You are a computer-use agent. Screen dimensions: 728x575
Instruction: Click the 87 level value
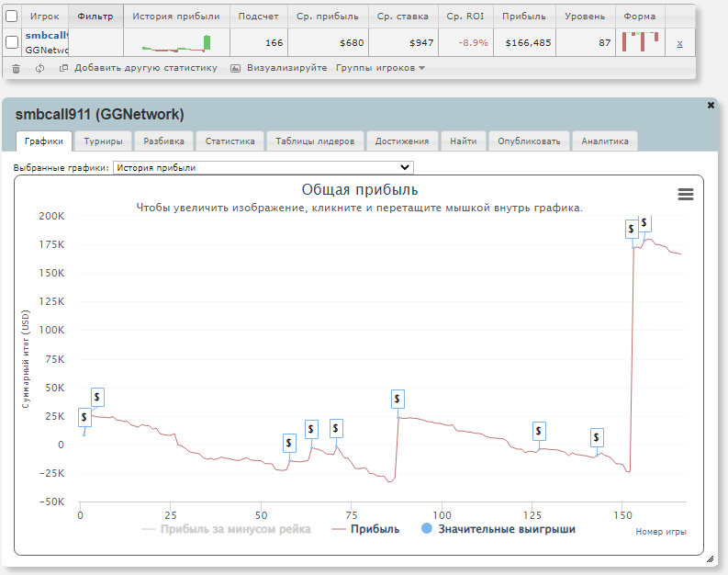click(604, 43)
